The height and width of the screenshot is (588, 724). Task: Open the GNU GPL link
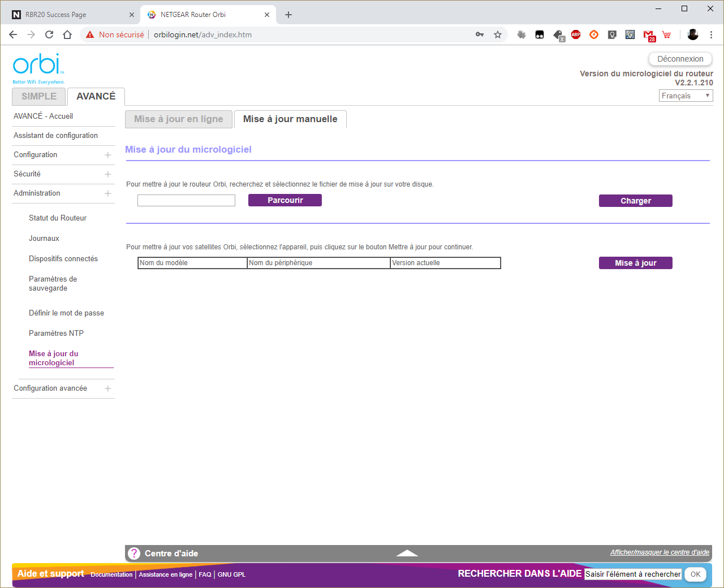click(x=231, y=574)
